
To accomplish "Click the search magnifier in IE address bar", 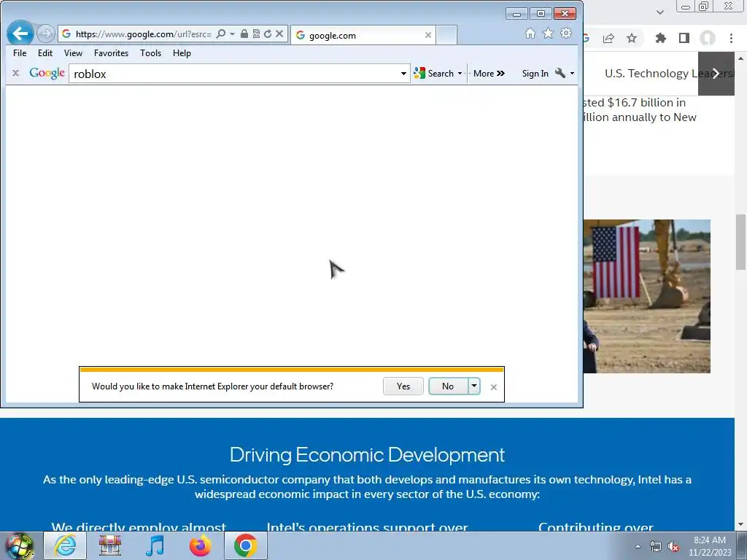I will pos(220,34).
